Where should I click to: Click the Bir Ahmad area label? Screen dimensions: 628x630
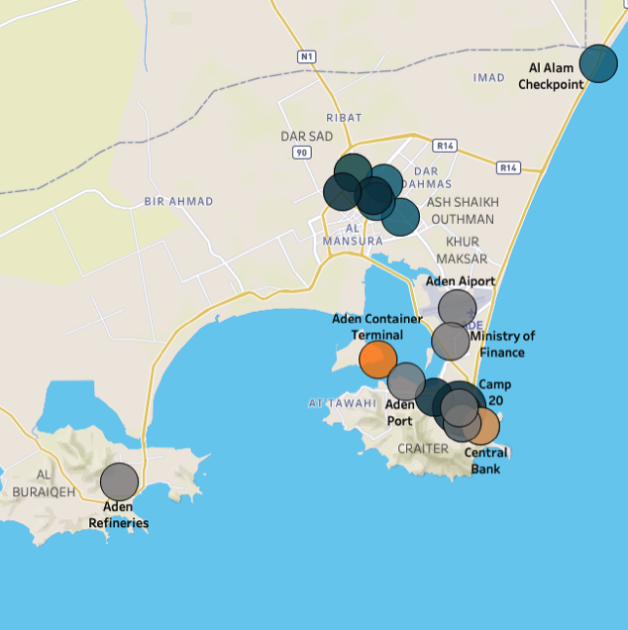178,201
